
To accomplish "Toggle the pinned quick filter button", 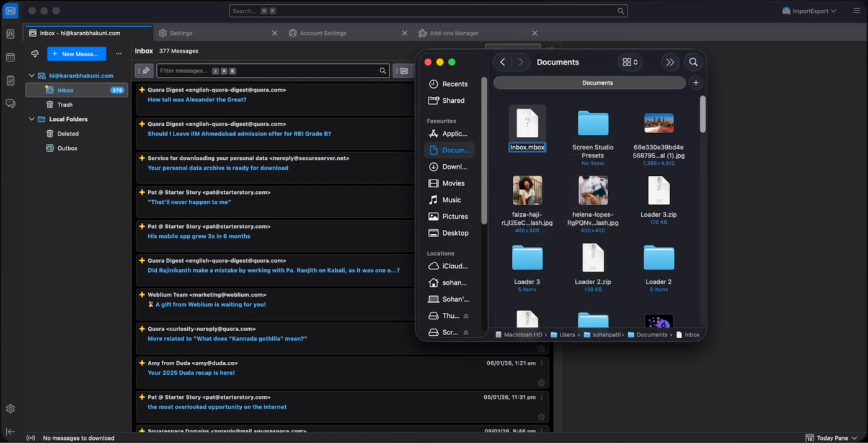I will (x=144, y=71).
